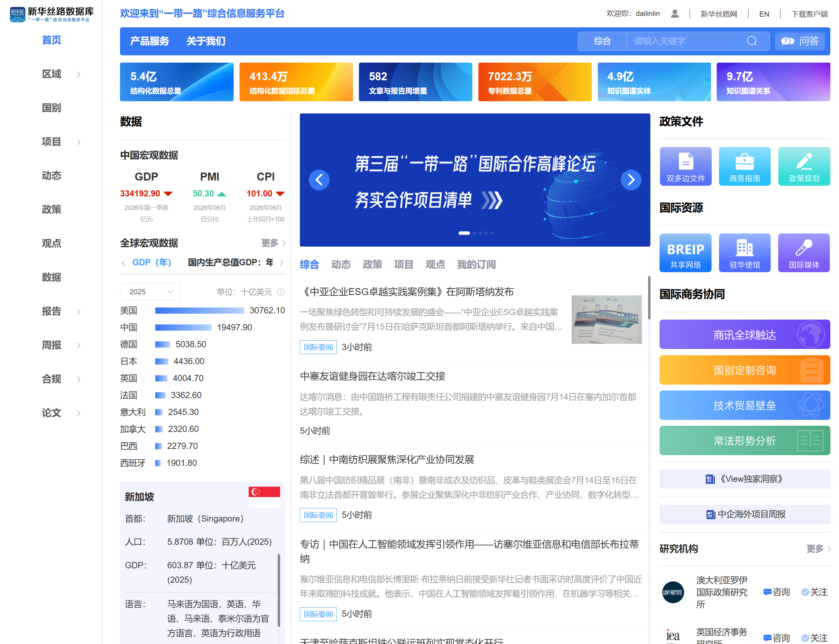Click the 国别定制咨询 button
The width and height of the screenshot is (839, 644).
tap(744, 370)
